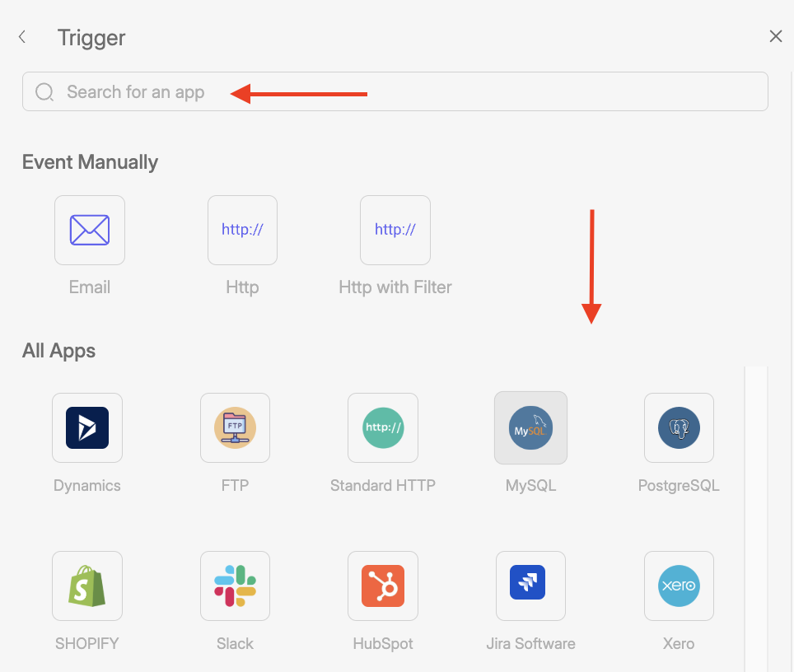
Task: Pick the Http with Filter icon
Action: pyautogui.click(x=395, y=230)
